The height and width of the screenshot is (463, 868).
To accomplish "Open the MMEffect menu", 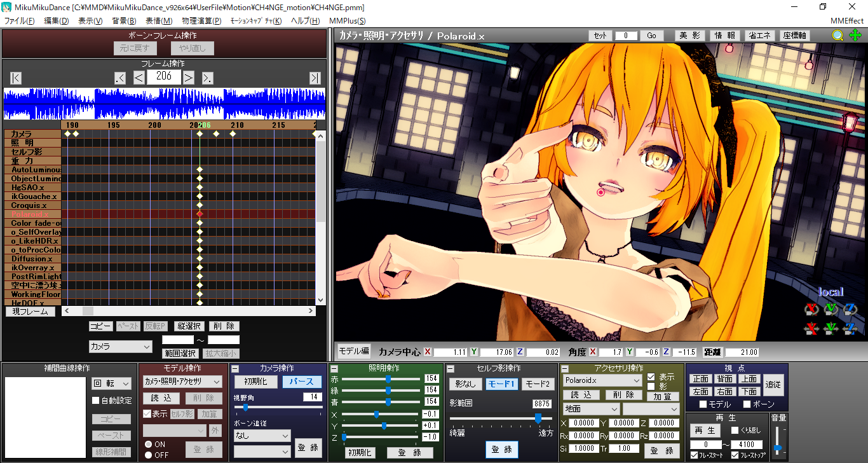I will pos(847,21).
